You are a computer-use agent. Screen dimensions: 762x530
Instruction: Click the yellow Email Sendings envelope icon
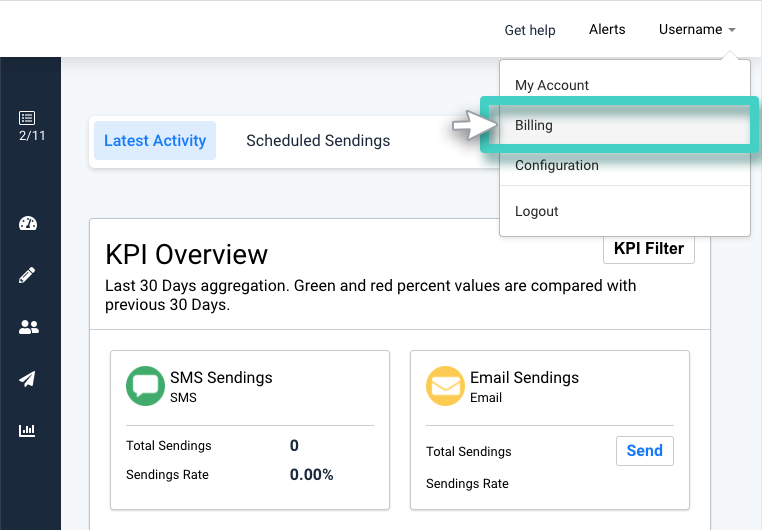pos(445,386)
